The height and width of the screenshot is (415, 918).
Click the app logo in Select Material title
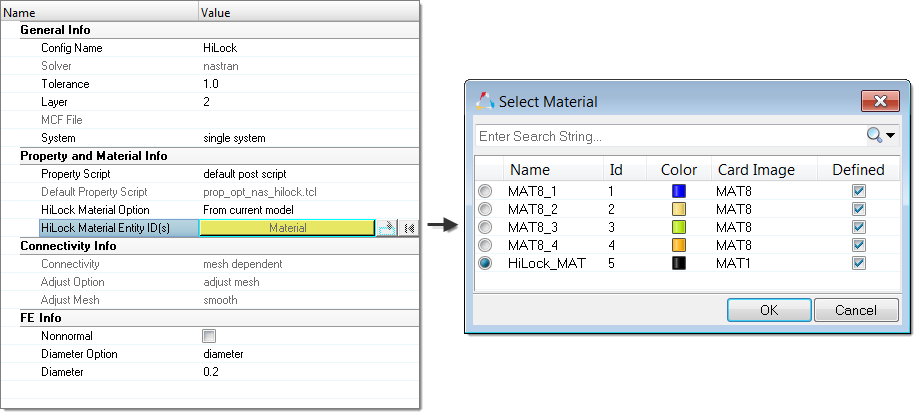pyautogui.click(x=485, y=101)
